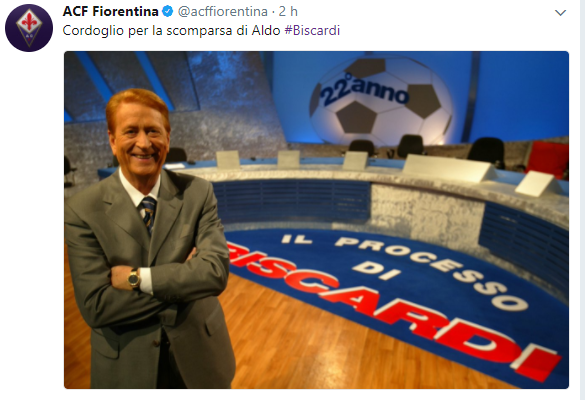
Task: Expand the tweet options chevron
Action: (560, 13)
